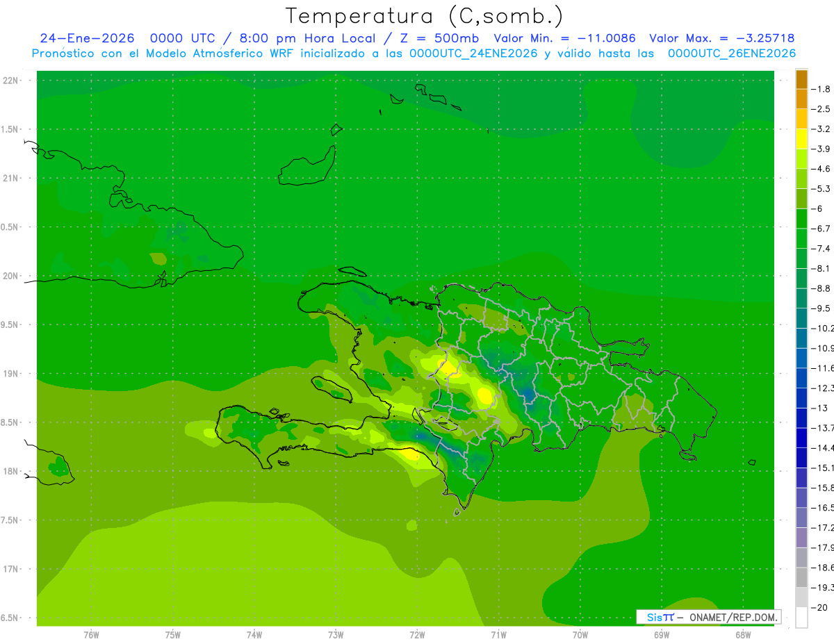Click the lime swatch between -3.9 and -4.6
The height and width of the screenshot is (644, 834).
coord(801,159)
